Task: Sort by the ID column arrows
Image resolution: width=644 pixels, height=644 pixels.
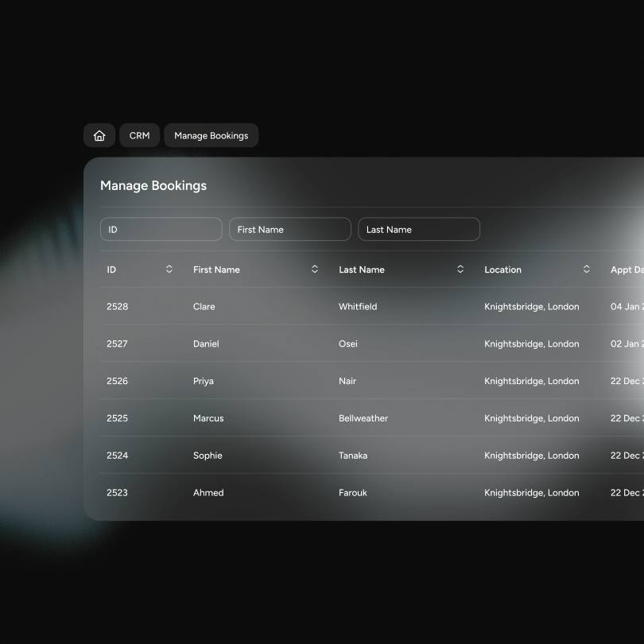Action: click(x=169, y=270)
